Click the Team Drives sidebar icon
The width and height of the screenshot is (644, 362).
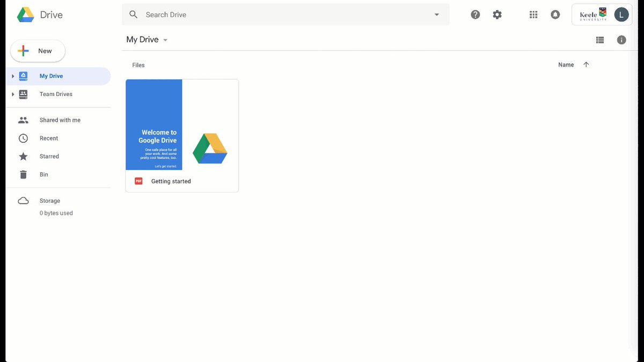[x=23, y=94]
